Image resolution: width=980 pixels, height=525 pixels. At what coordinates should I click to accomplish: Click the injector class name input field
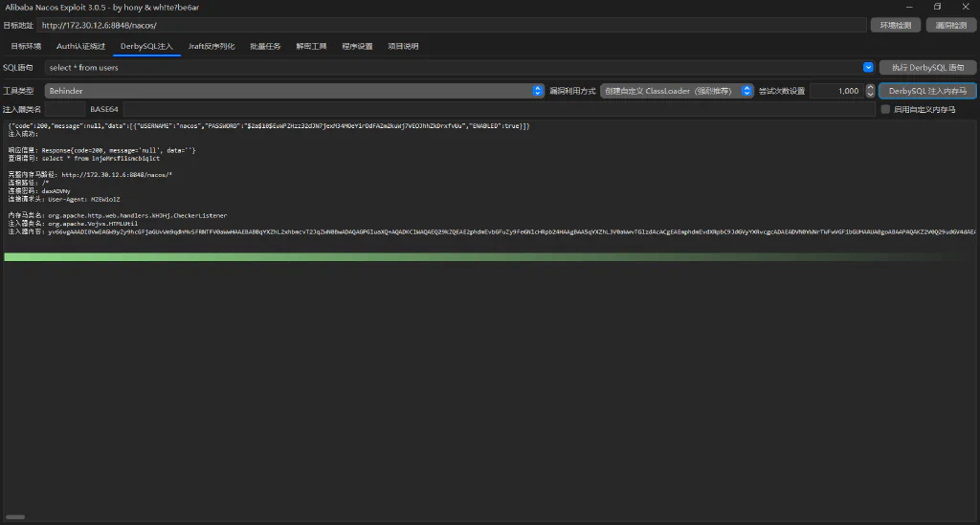(x=64, y=109)
